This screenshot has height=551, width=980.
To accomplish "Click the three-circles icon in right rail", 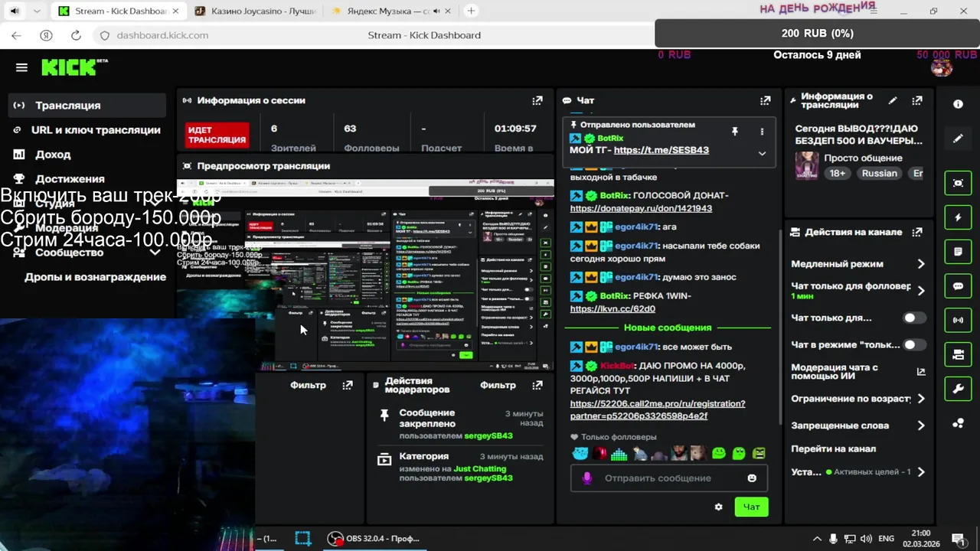I will pos(958,423).
